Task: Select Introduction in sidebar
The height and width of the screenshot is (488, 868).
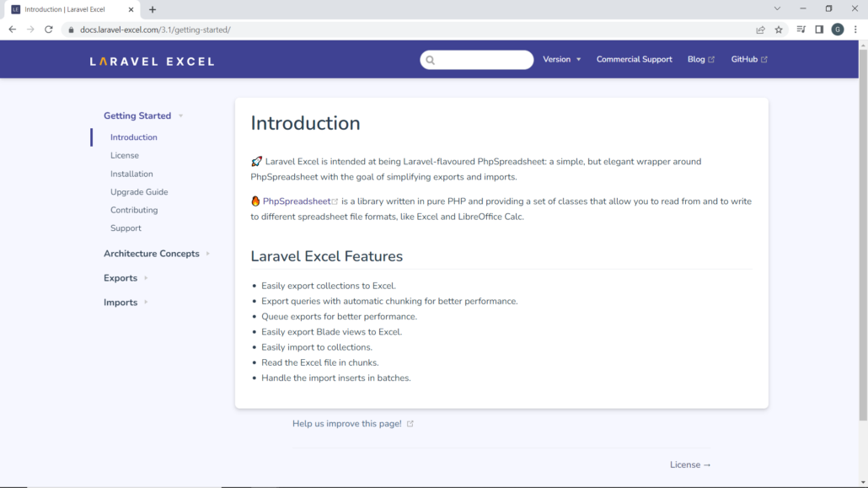Action: [133, 137]
